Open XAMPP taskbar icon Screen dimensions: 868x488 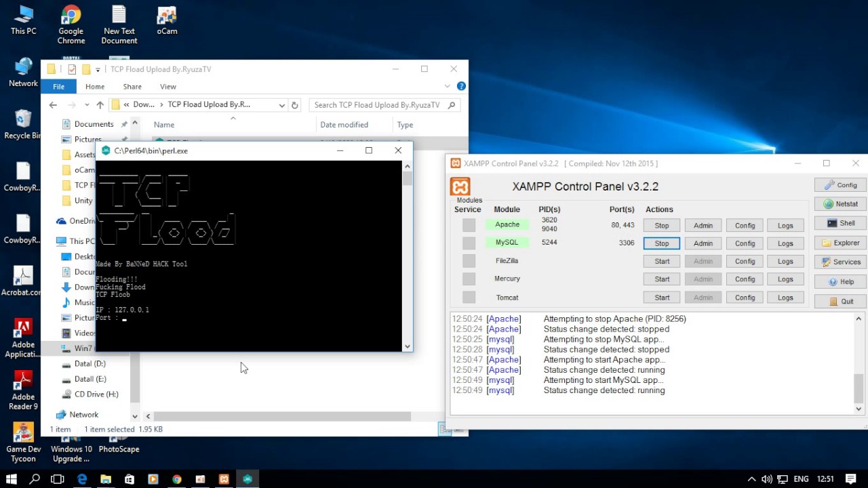[224, 479]
